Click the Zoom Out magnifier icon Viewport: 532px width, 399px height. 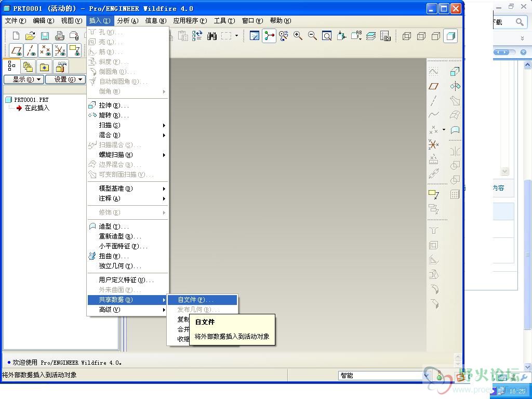(x=312, y=36)
